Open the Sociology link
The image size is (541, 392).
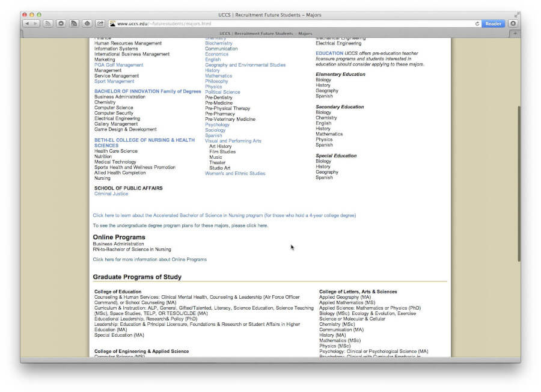215,130
